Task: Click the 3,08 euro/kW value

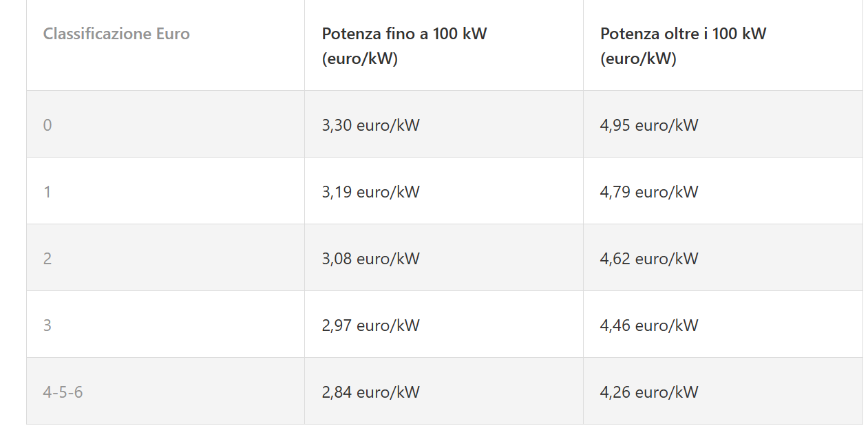Action: tap(370, 259)
